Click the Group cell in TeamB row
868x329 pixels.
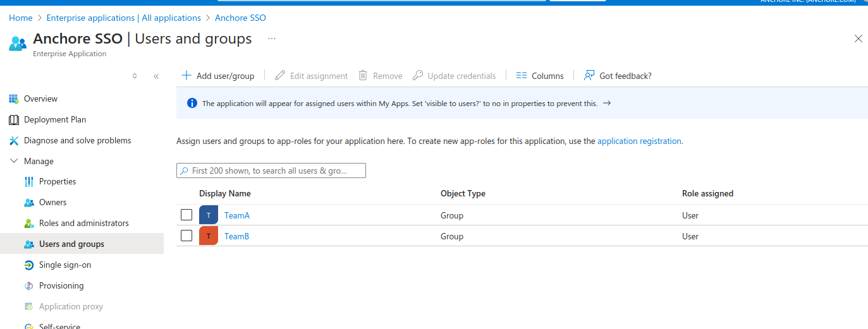(x=452, y=236)
